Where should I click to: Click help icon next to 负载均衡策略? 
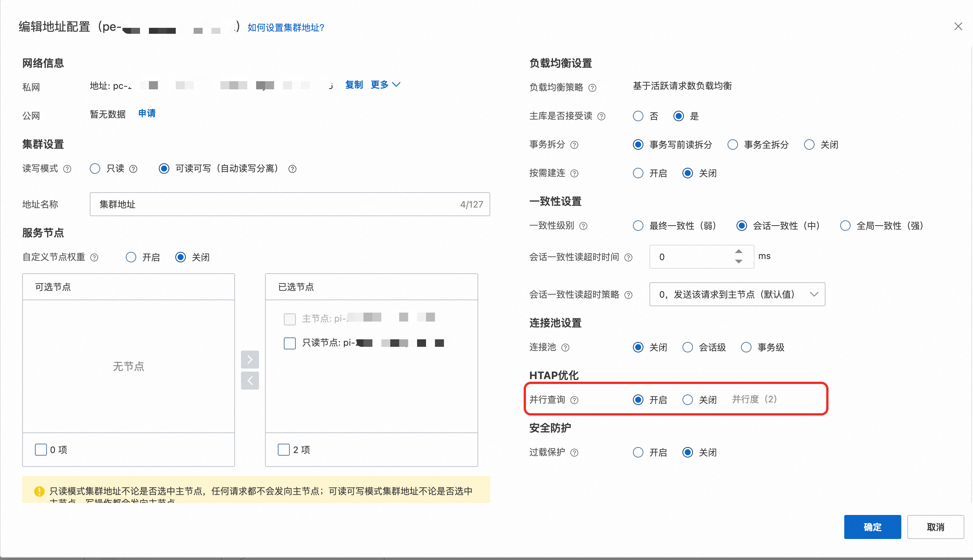(592, 88)
